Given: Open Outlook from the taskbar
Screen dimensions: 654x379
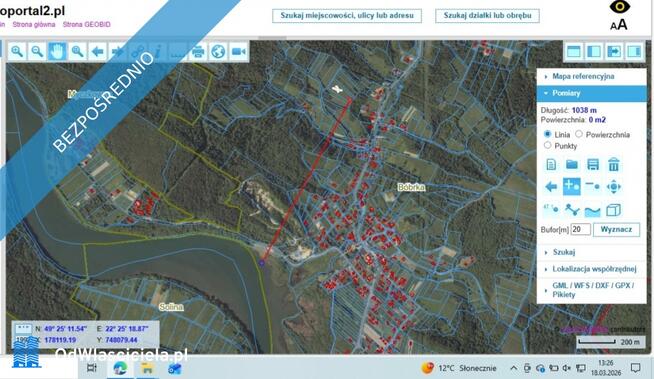Looking at the screenshot, I should [x=174, y=368].
